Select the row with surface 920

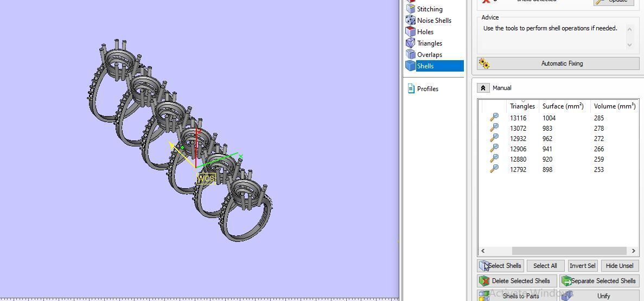click(558, 159)
